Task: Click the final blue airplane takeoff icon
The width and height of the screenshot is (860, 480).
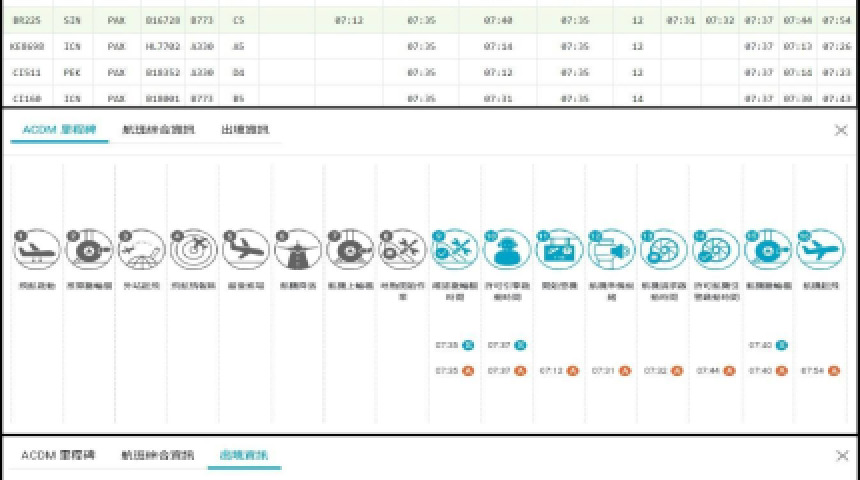Action: 820,249
